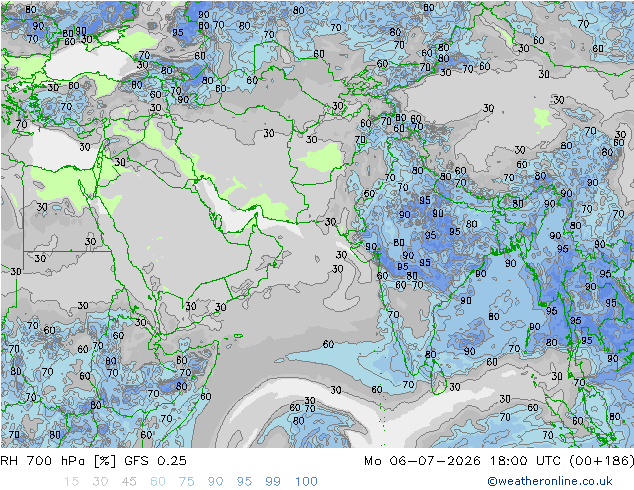634x490 pixels.
Task: Select the 'RH 700 hPa [%] GFS 0.25' title
Action: click(93, 461)
